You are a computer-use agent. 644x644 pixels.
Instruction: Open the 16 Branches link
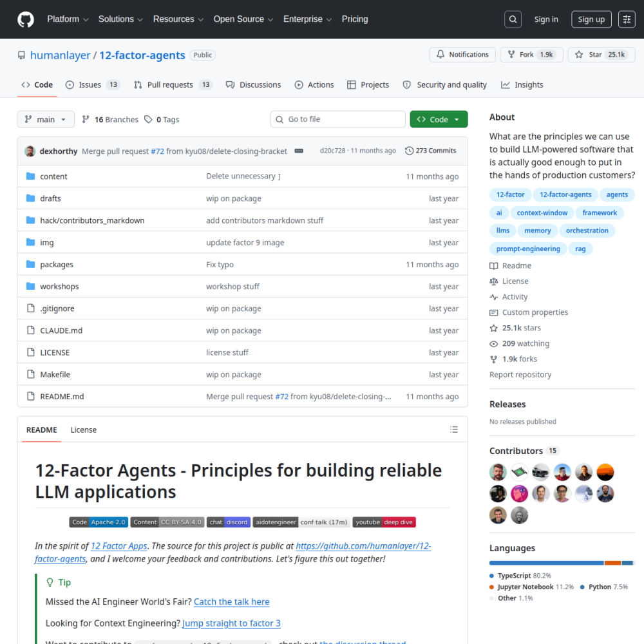[110, 120]
